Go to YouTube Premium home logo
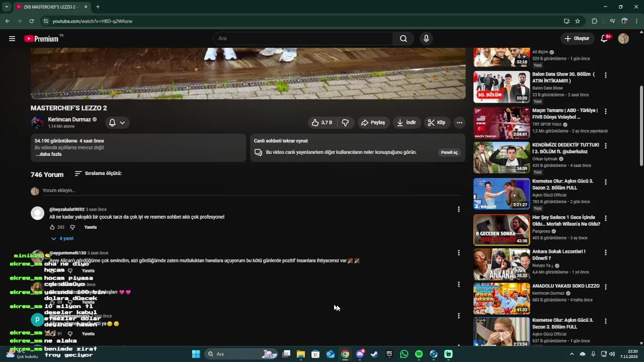The width and height of the screenshot is (644, 362). [41, 39]
